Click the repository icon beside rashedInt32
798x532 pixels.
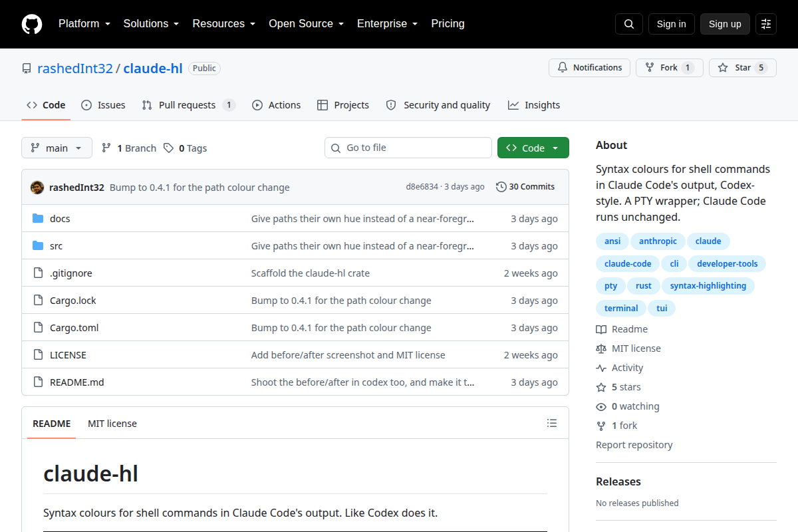(x=27, y=68)
